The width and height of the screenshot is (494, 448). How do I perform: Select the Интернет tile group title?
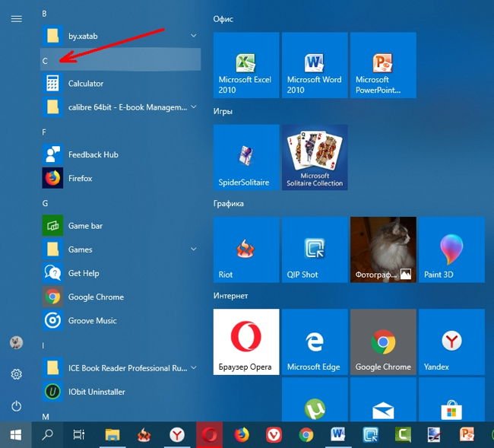[230, 296]
